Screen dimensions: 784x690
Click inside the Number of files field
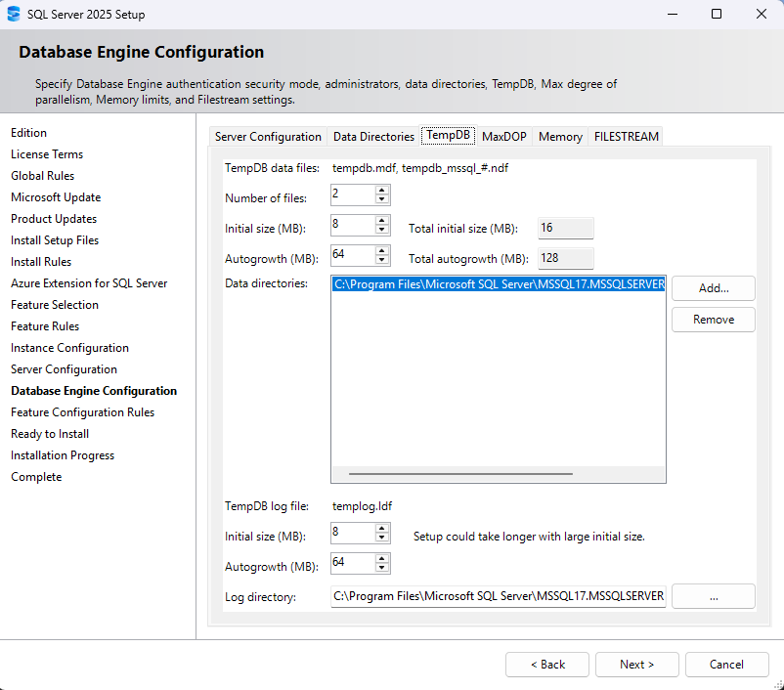click(x=352, y=194)
